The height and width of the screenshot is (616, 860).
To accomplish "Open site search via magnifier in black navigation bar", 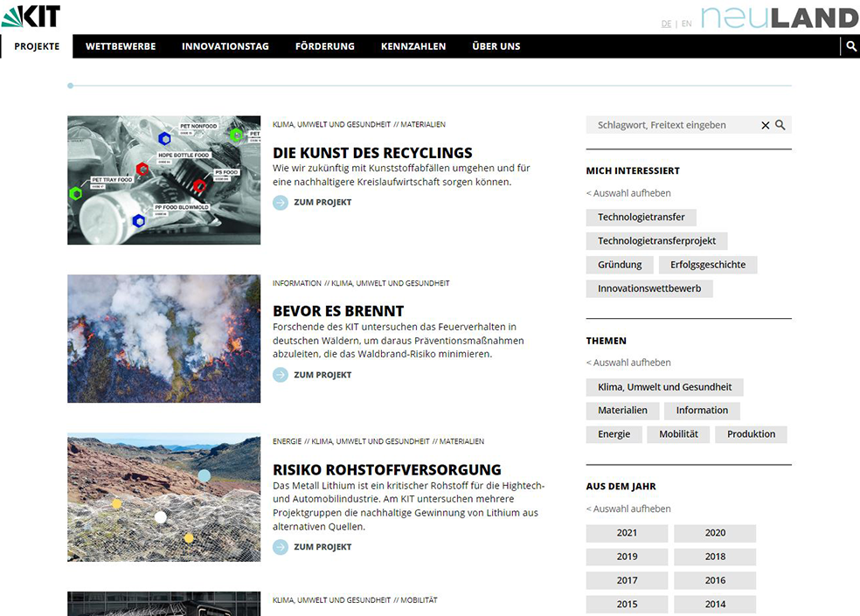I will click(x=851, y=46).
